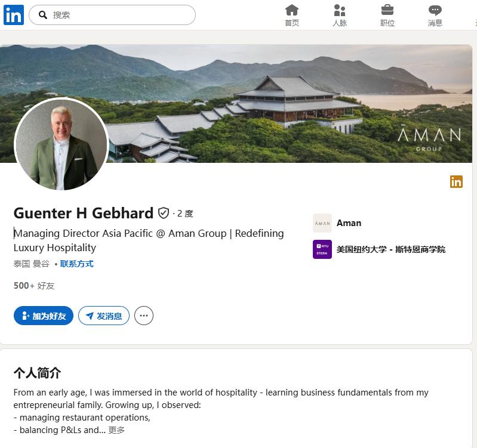
Task: Expand the summary with 更多
Action: [x=116, y=430]
